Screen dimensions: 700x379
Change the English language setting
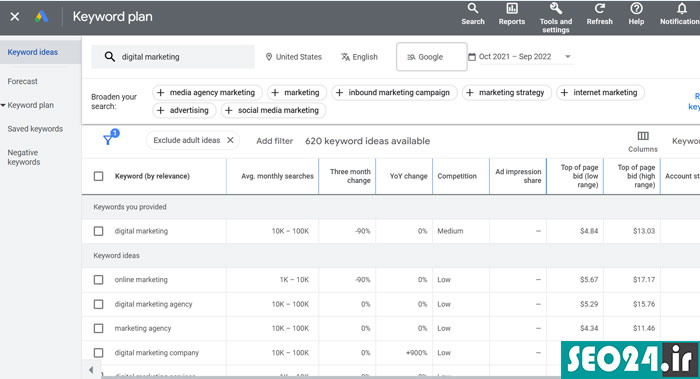[359, 57]
